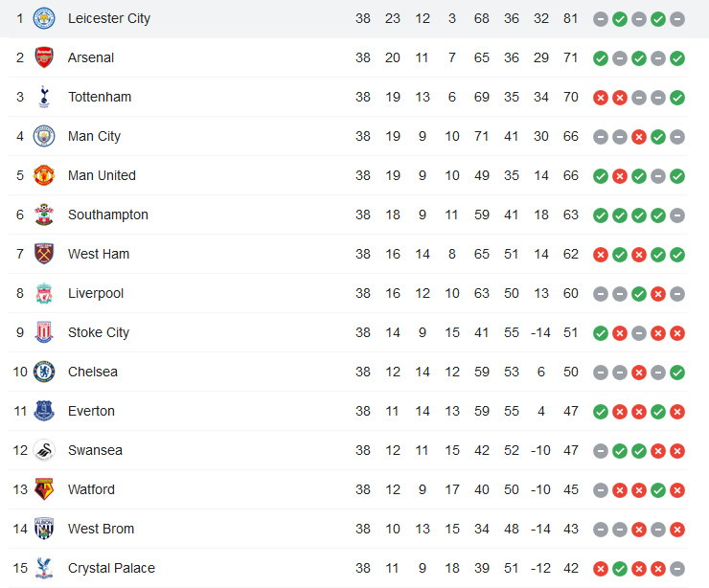Viewport: 709px width, 588px height.
Task: Click the Southampton club crest
Action: coord(44,215)
